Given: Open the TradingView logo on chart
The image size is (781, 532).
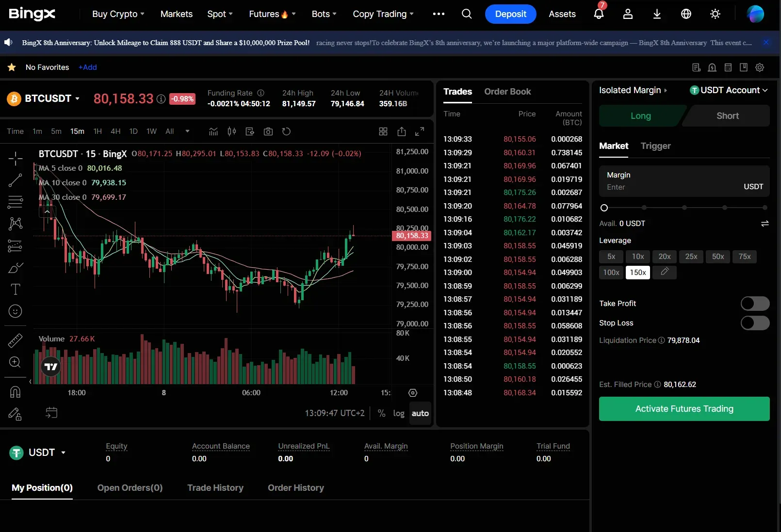Looking at the screenshot, I should pos(51,367).
